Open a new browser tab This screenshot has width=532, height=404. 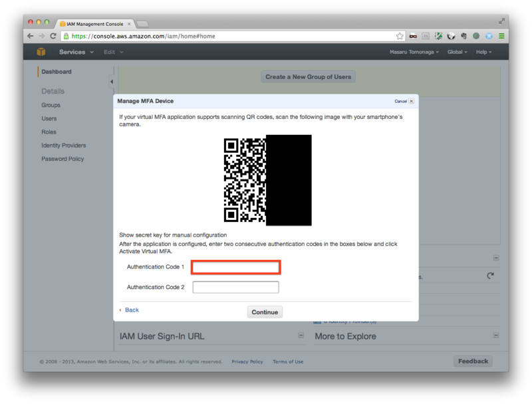[x=142, y=24]
